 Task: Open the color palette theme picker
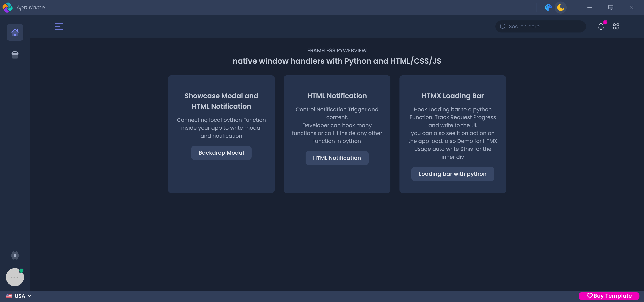548,8
